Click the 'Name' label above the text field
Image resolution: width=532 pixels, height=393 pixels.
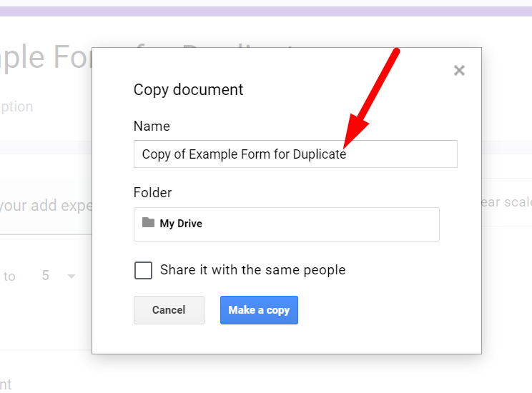(152, 126)
